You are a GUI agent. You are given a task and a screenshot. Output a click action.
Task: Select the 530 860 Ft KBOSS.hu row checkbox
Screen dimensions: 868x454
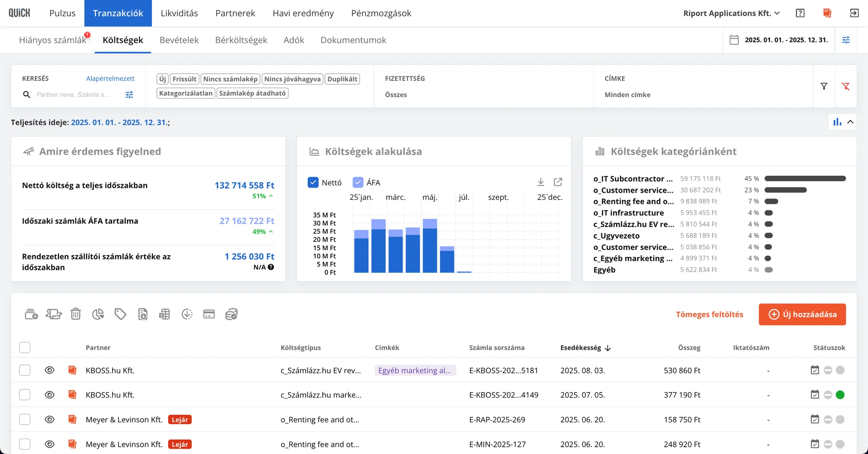point(25,370)
